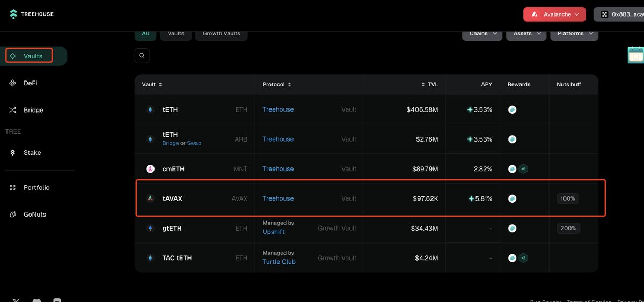Select the All filter tab
This screenshot has width=644, height=302.
tap(145, 33)
